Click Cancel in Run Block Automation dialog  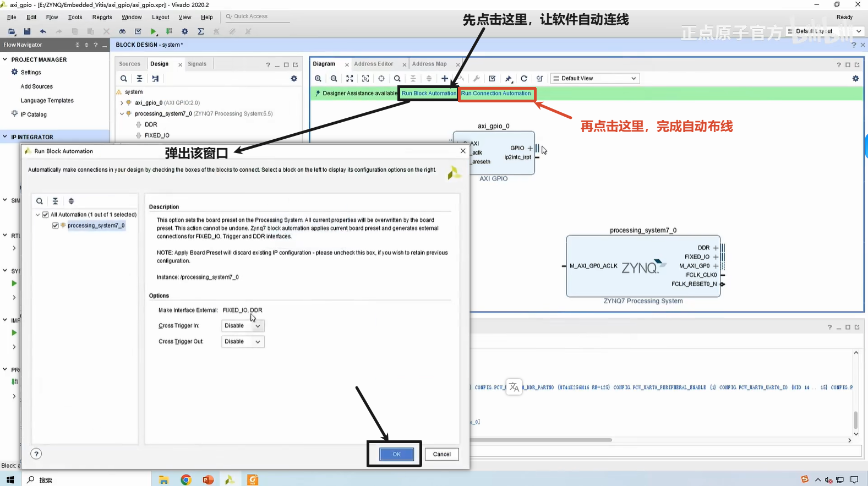pyautogui.click(x=441, y=454)
